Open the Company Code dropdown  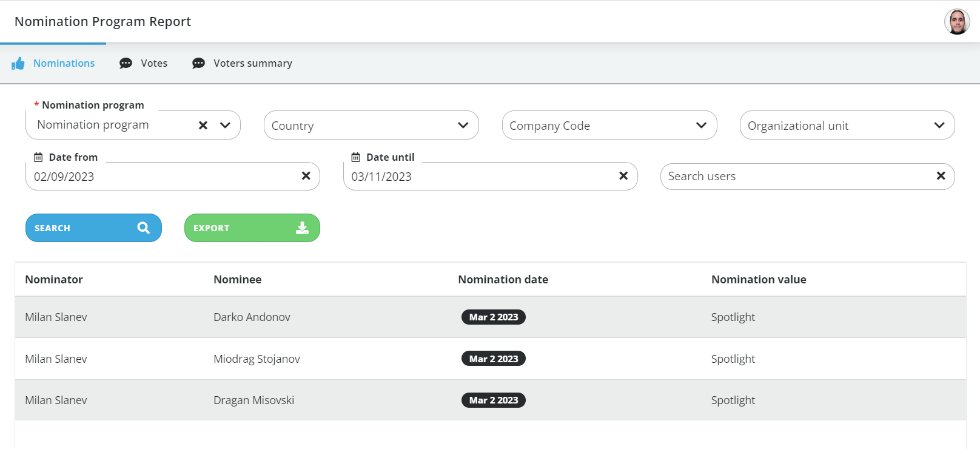(609, 125)
